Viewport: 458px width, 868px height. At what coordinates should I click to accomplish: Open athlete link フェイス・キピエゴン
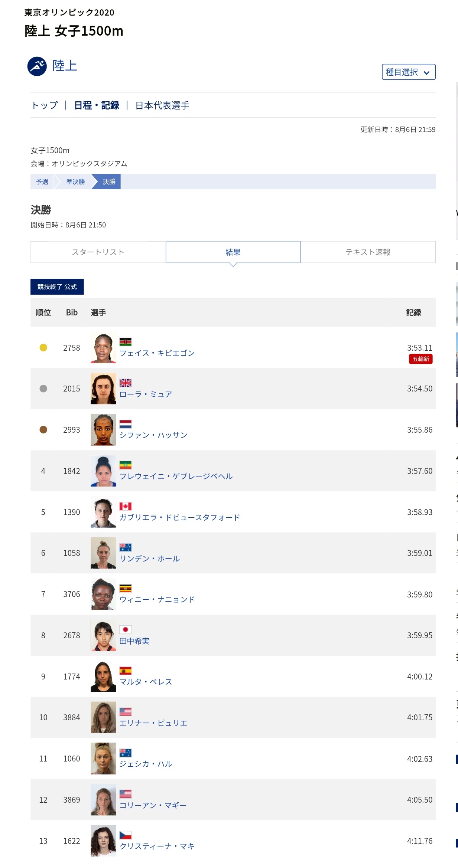157,353
